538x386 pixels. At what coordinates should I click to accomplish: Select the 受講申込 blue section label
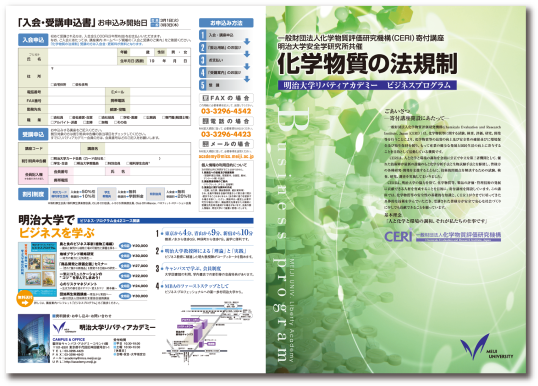(x=33, y=134)
